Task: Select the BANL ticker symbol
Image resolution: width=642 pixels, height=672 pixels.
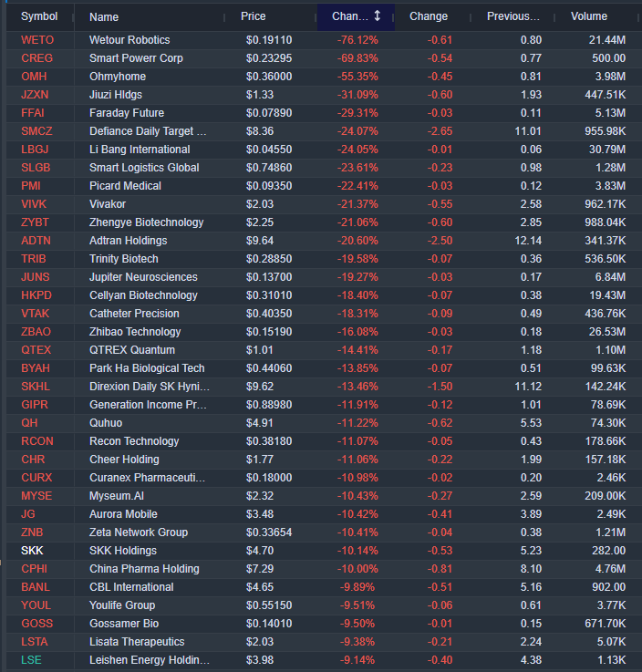Action: pyautogui.click(x=36, y=587)
